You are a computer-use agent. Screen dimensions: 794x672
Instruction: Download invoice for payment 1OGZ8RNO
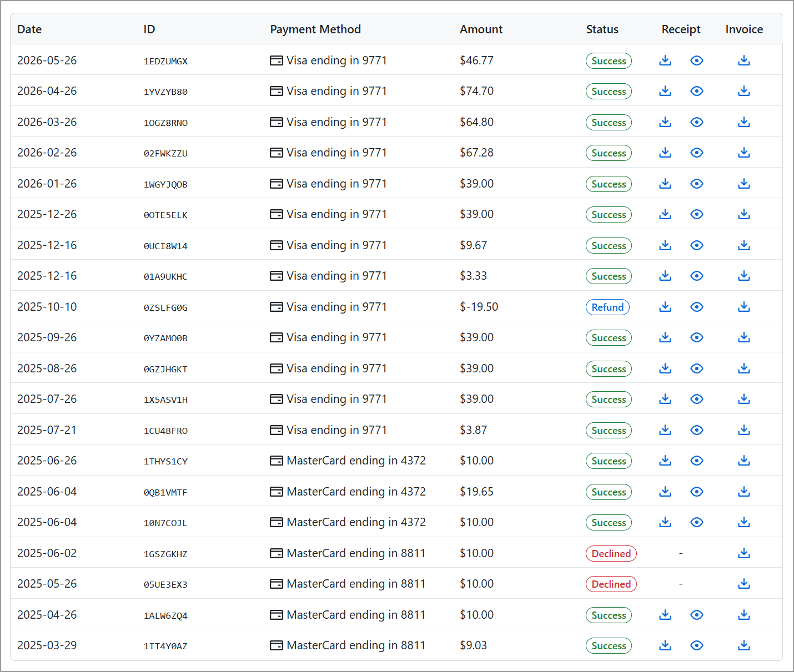coord(744,122)
